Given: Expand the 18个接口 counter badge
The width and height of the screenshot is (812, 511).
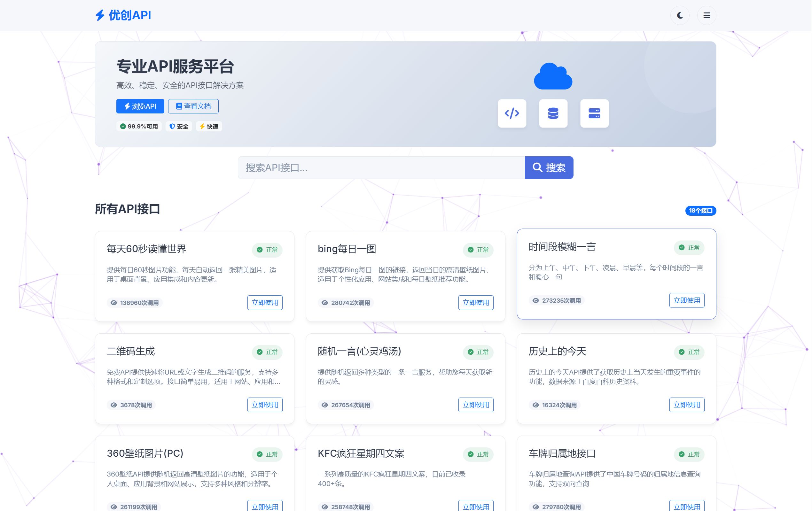Looking at the screenshot, I should [700, 210].
